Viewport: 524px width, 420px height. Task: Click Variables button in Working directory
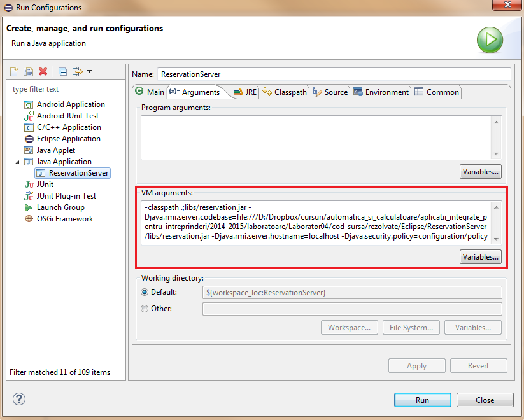point(473,328)
